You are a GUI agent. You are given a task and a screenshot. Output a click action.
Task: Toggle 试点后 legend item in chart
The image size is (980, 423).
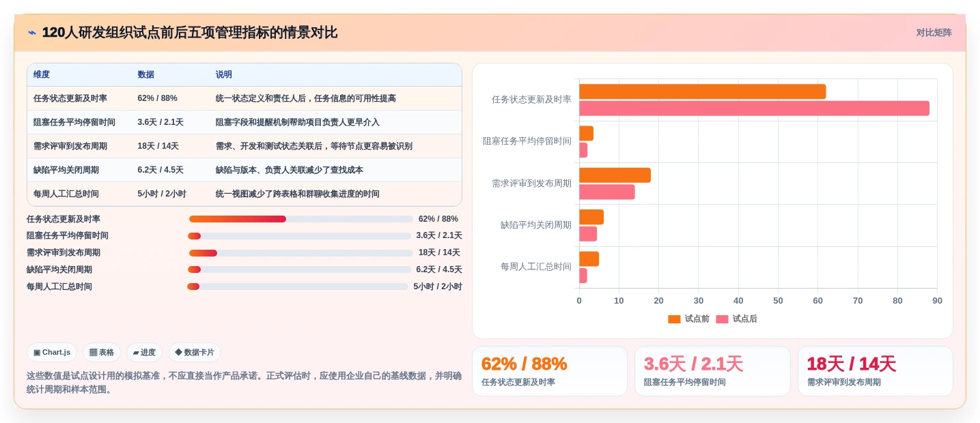click(736, 319)
